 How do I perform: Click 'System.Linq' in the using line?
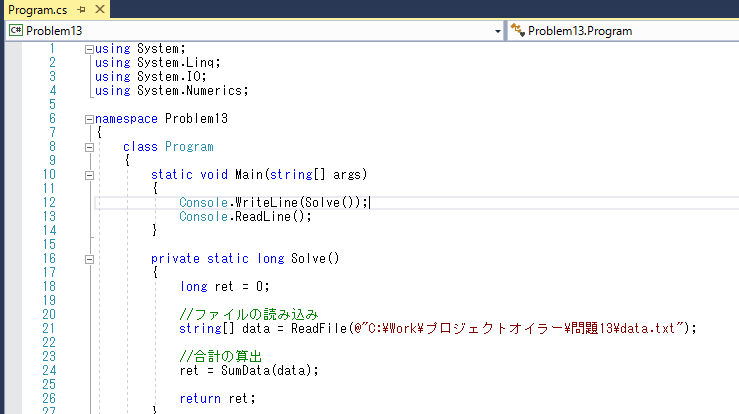pos(175,63)
